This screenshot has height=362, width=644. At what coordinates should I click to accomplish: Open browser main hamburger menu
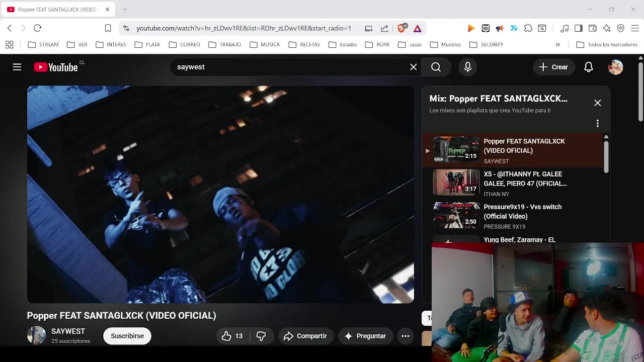tap(635, 28)
